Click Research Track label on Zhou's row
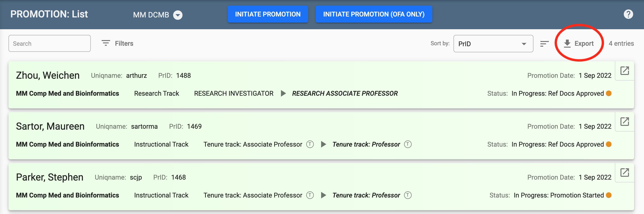The image size is (644, 214). tap(156, 94)
